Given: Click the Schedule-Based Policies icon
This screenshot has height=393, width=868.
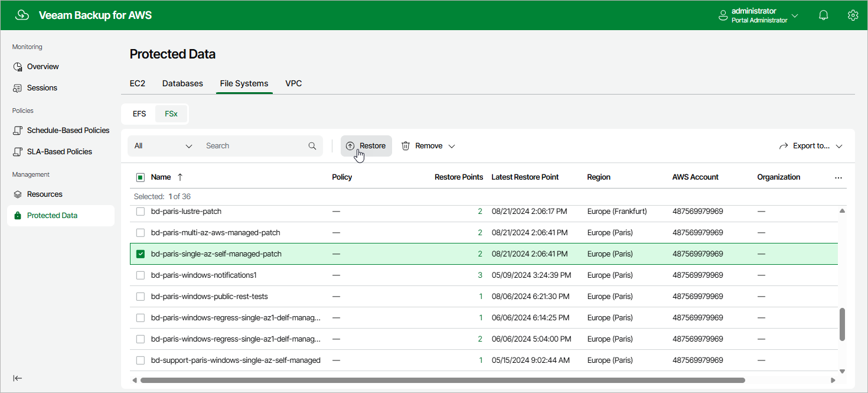Looking at the screenshot, I should click(18, 131).
